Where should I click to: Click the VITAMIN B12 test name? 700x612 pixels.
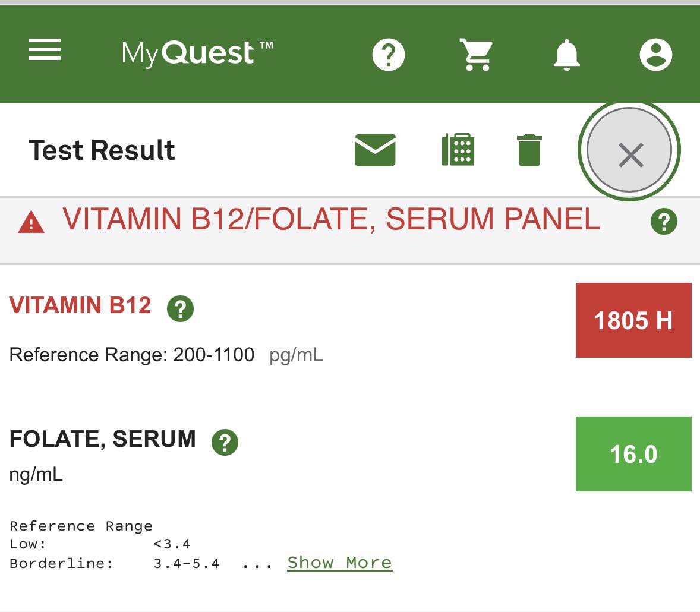[x=80, y=305]
